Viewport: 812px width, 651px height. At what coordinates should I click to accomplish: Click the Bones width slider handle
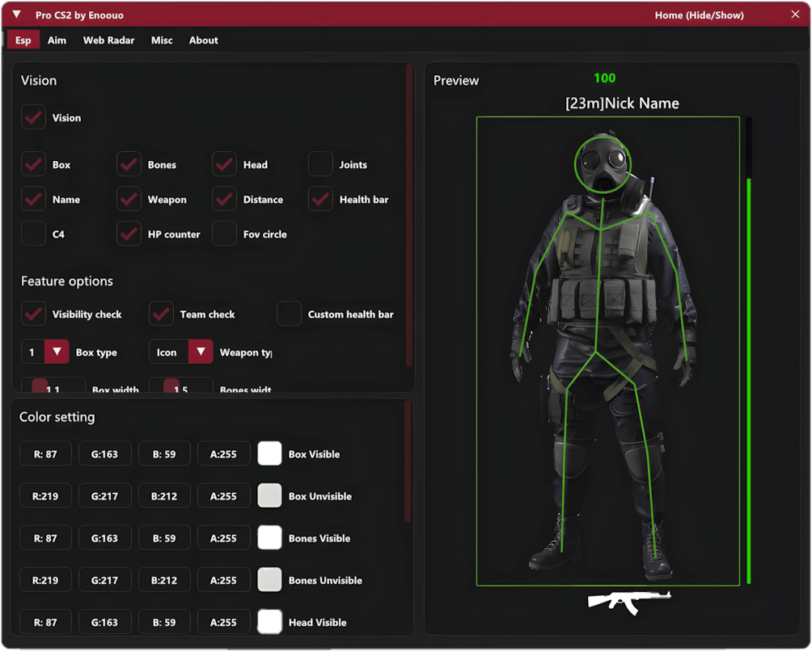click(x=171, y=385)
